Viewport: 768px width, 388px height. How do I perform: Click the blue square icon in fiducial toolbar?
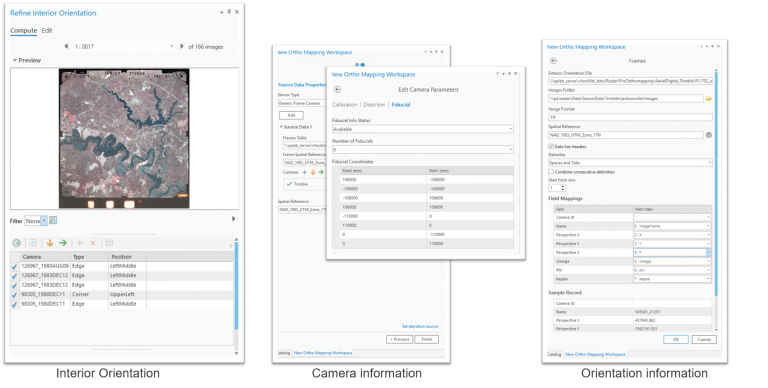pos(33,243)
